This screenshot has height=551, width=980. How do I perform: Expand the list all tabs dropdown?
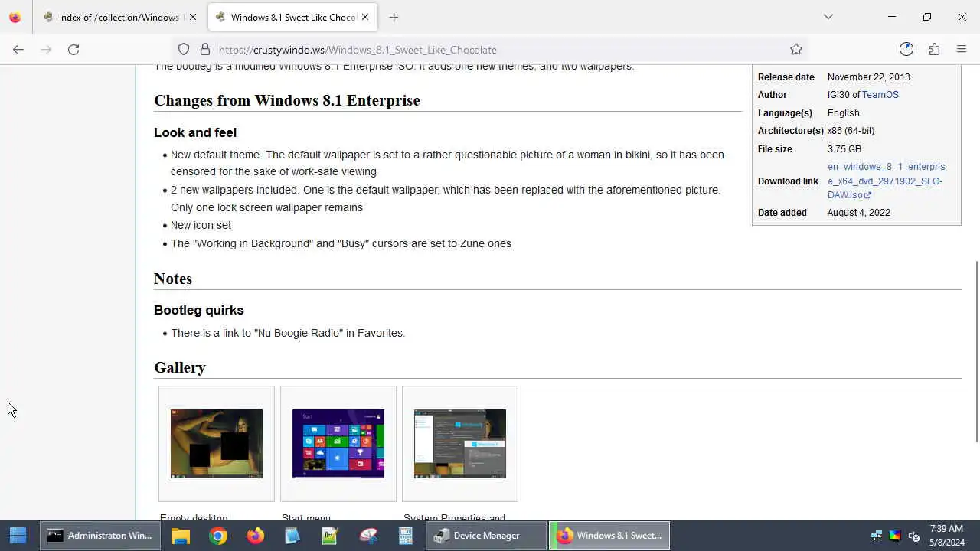828,17
